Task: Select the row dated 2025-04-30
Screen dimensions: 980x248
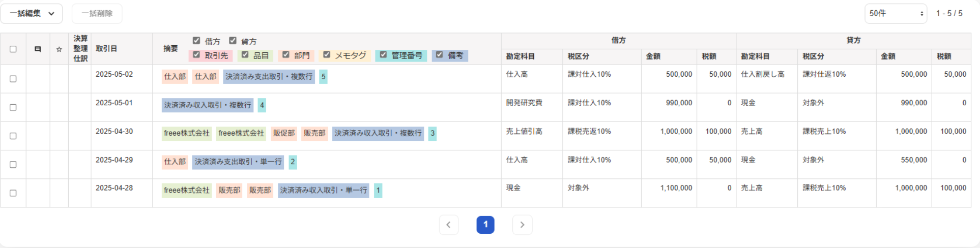Action: 13,136
